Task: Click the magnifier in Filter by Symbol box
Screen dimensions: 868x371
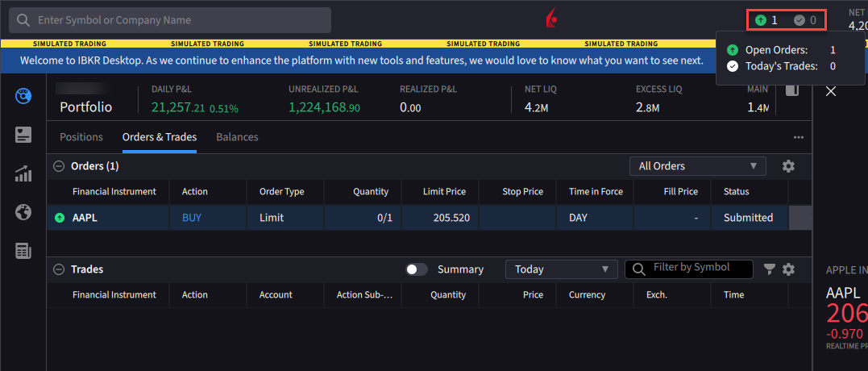Action: click(638, 269)
